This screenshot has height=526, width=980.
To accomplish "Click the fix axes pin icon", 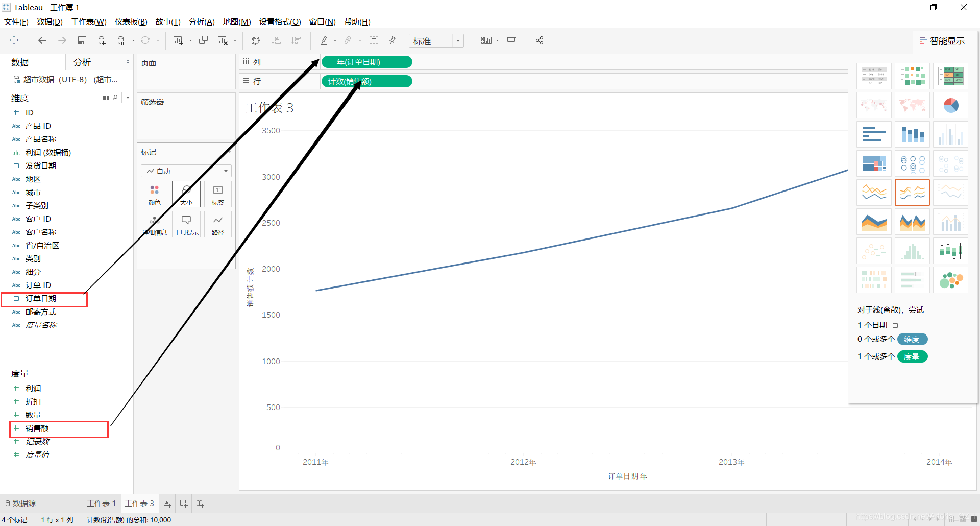I will pos(393,40).
